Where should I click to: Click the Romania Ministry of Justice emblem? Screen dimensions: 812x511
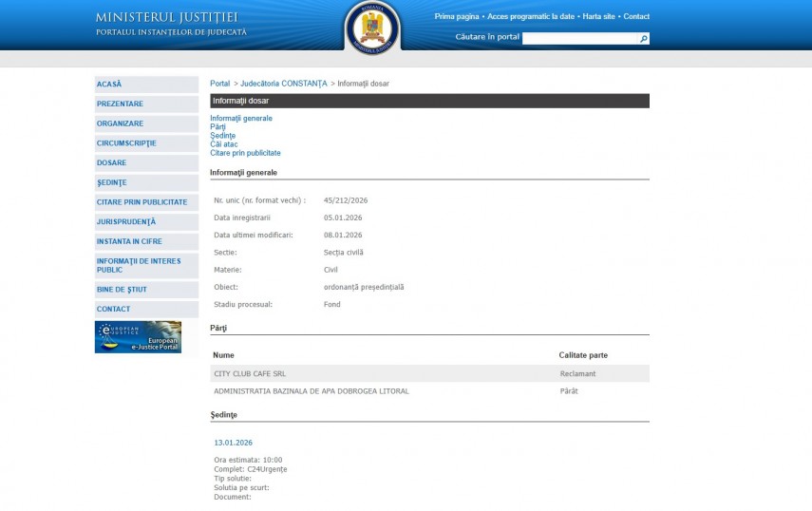click(x=372, y=27)
